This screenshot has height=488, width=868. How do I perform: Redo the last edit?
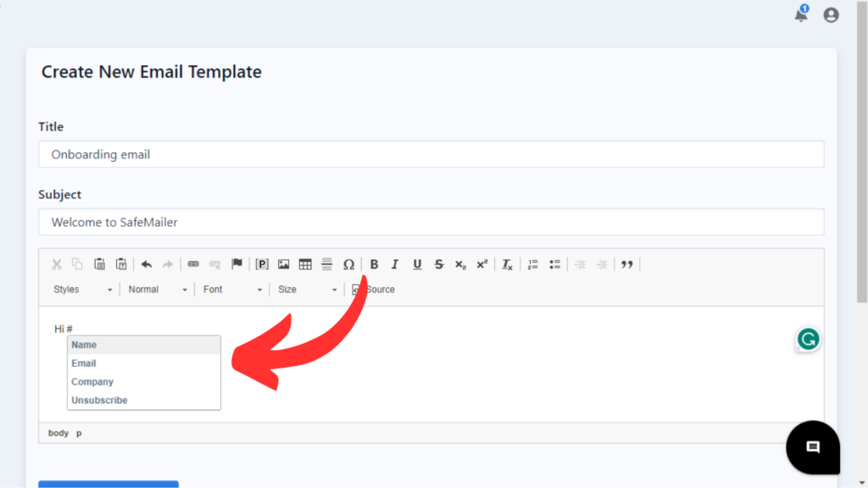168,264
